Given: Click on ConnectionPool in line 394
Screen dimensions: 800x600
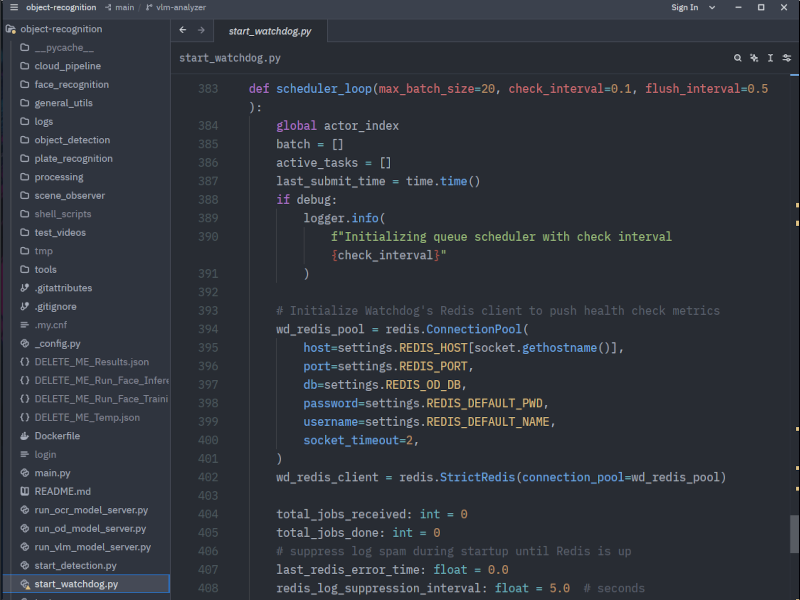Looking at the screenshot, I should 474,329.
